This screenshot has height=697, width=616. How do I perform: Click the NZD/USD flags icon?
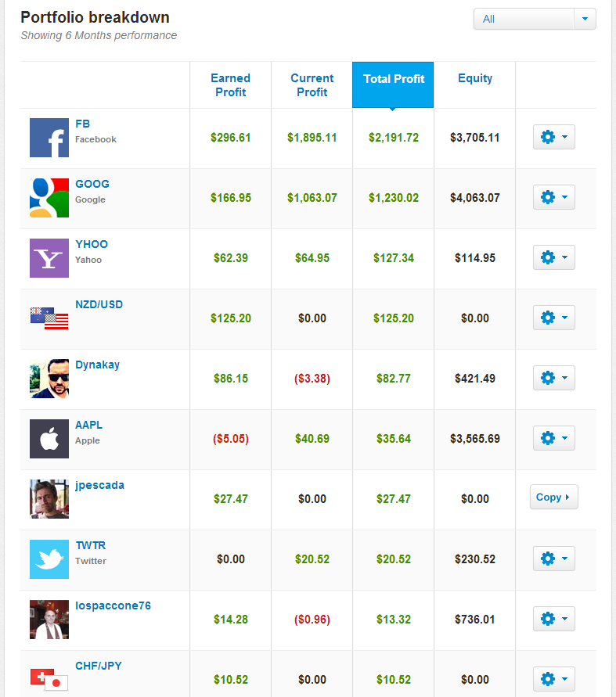coord(49,318)
